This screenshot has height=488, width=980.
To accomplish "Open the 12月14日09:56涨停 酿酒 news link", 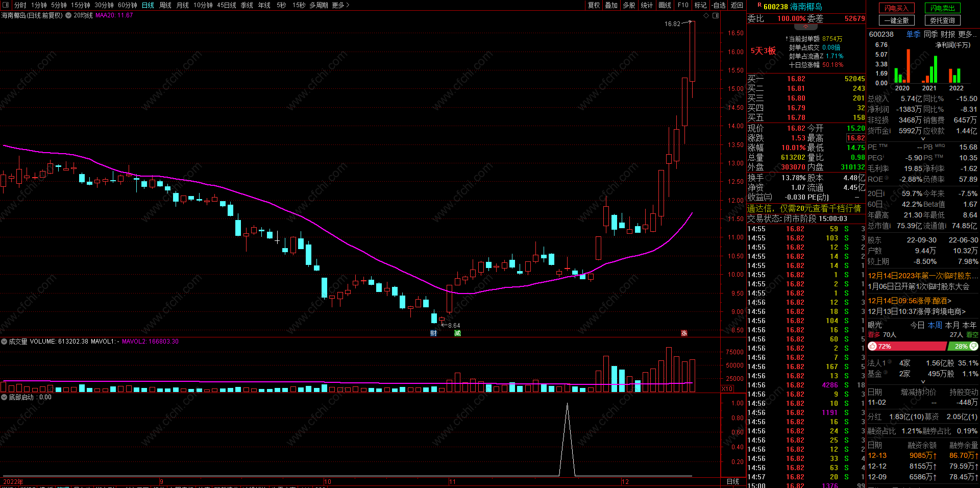I will point(910,301).
